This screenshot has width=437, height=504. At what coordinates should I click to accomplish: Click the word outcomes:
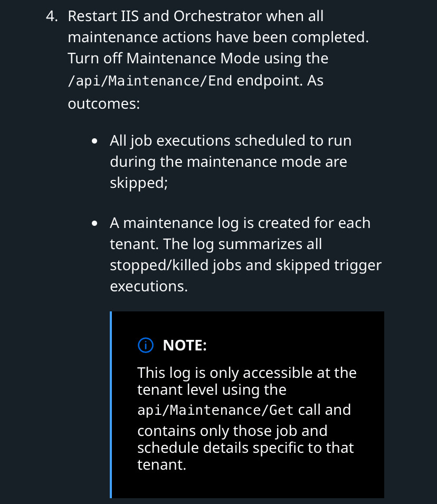[x=103, y=103]
